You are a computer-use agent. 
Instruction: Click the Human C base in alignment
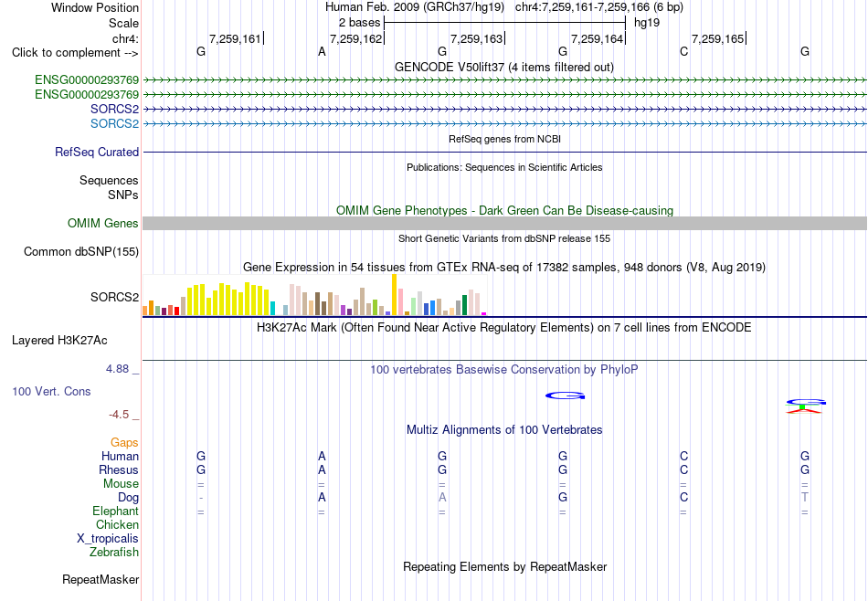point(683,457)
